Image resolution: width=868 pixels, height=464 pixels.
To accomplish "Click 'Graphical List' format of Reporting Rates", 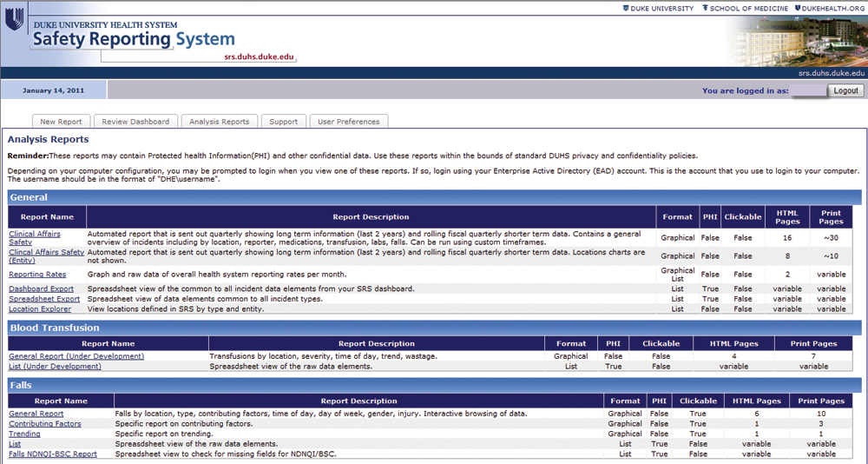I will pyautogui.click(x=677, y=275).
